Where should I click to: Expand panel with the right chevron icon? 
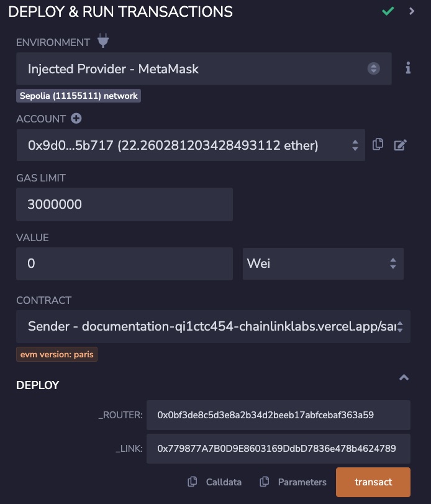(412, 11)
